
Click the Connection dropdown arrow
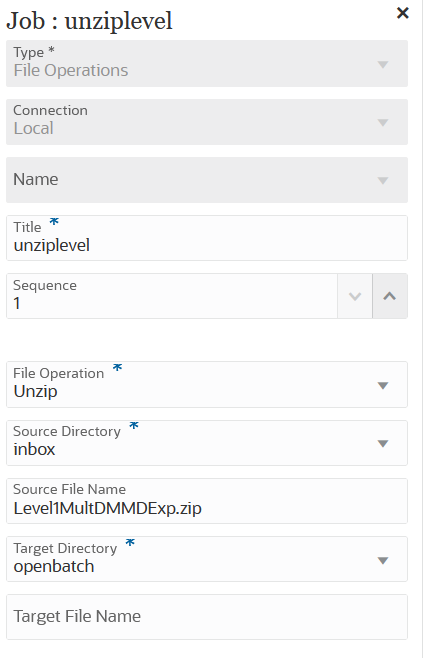click(382, 123)
